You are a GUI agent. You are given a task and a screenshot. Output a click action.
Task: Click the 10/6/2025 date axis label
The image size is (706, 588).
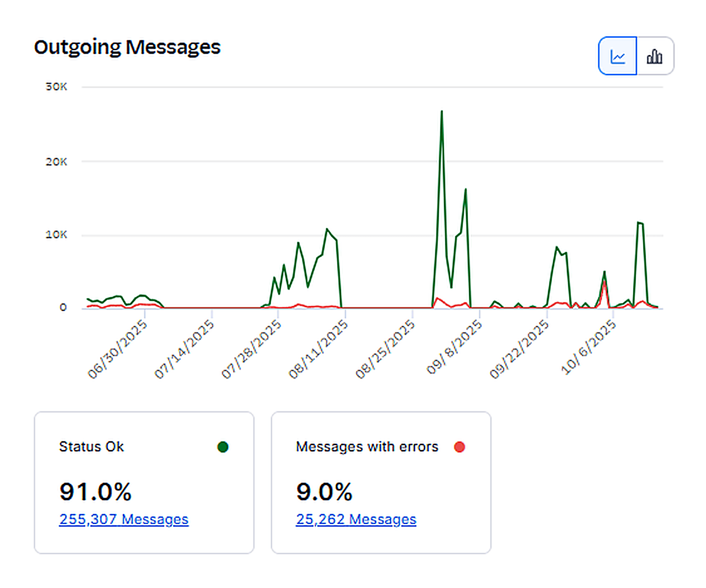(588, 348)
